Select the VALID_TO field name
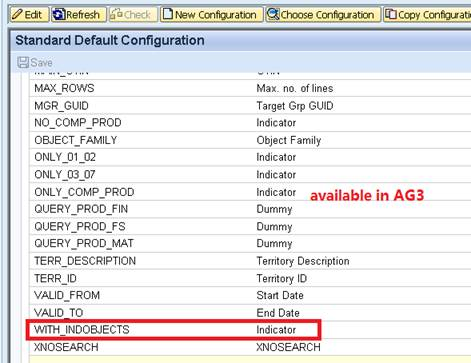The width and height of the screenshot is (471, 363). tap(58, 312)
